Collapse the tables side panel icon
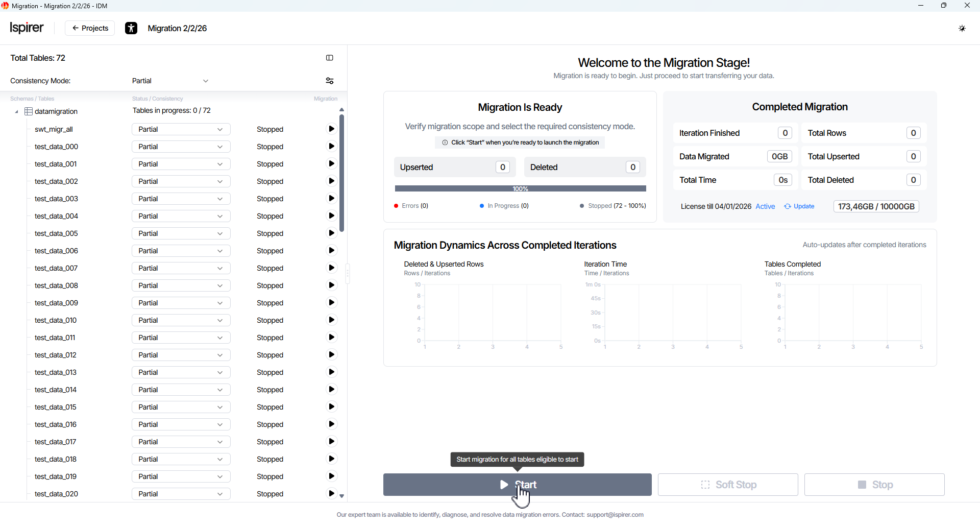 (x=330, y=58)
